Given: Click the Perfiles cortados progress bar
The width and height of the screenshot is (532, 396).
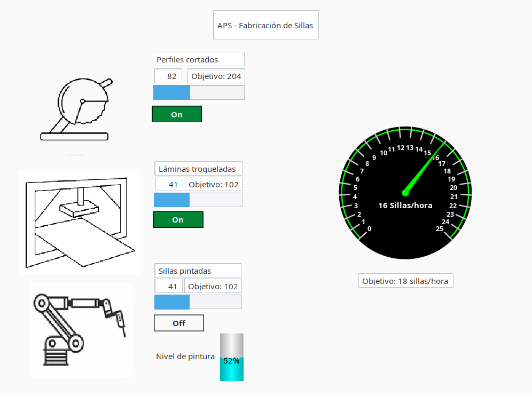Looking at the screenshot, I should click(x=198, y=92).
